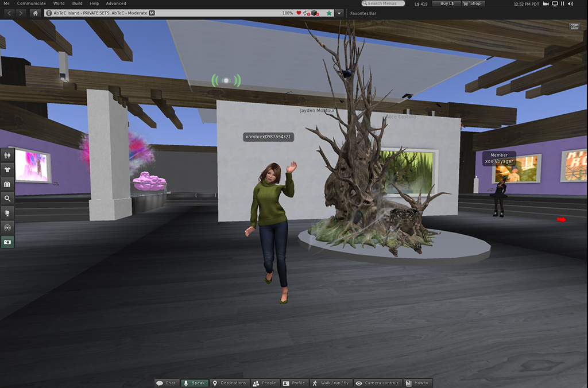Open the volume control in the top bar
Viewport: 588px width, 388px height.
[x=570, y=3]
